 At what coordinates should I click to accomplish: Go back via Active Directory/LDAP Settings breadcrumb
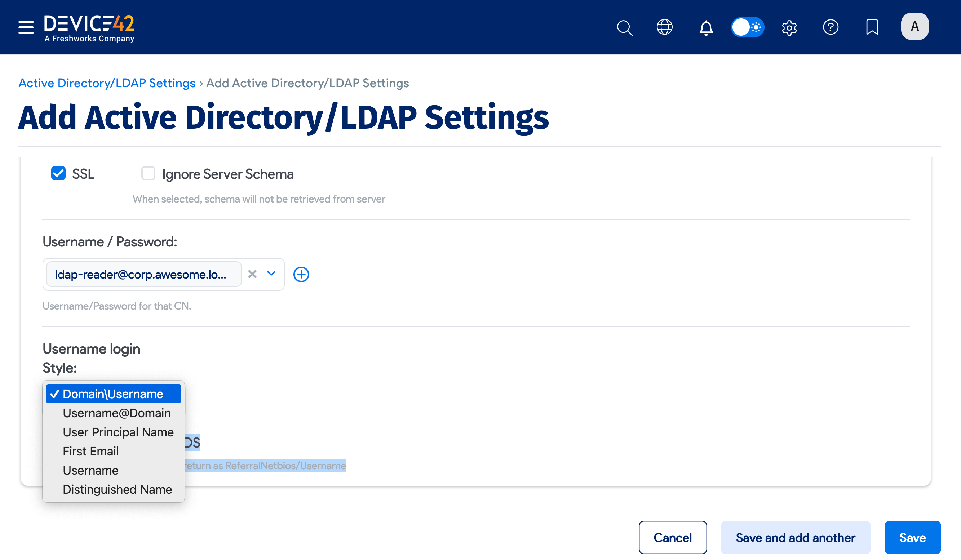tap(107, 83)
